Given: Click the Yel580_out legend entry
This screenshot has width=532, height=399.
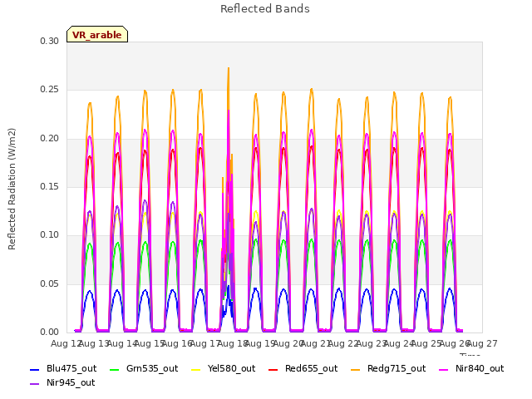Looking at the screenshot, I should (x=224, y=368).
